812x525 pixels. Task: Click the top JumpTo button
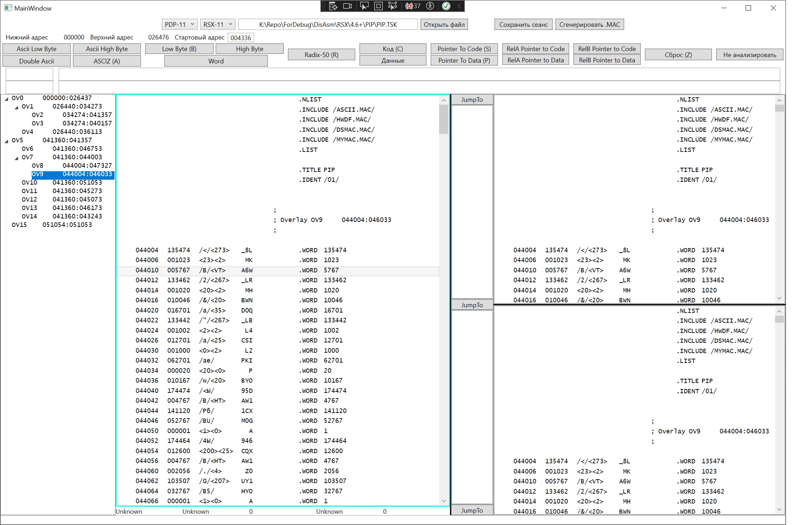[x=472, y=100]
